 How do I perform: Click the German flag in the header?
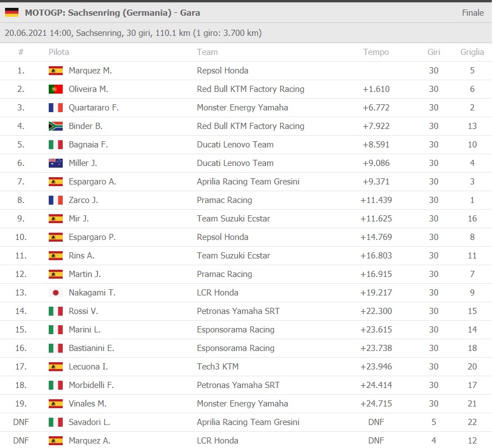coord(12,12)
